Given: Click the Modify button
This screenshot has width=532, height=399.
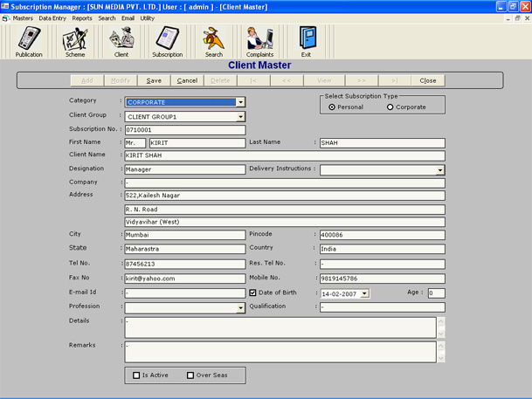Looking at the screenshot, I should click(x=121, y=80).
